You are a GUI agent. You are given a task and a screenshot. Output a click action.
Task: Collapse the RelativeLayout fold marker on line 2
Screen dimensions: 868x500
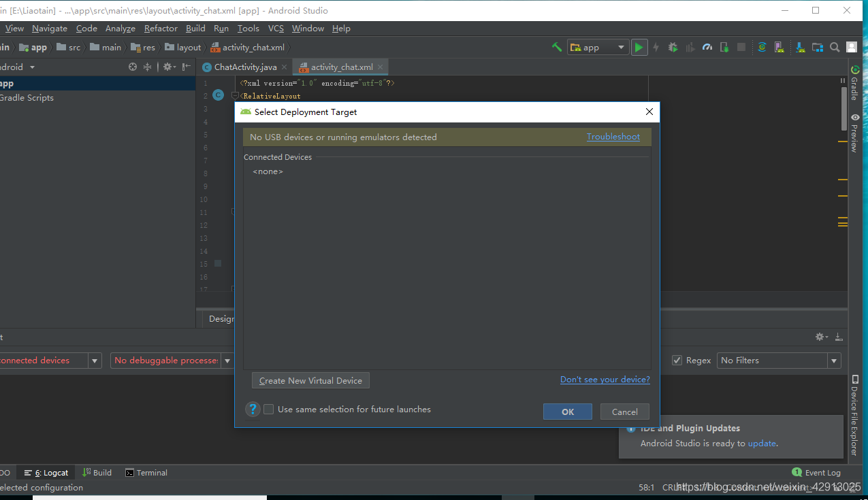point(235,96)
